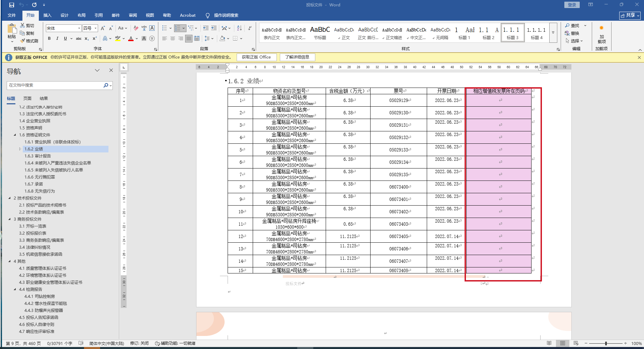
Task: Click the Redo (repeat) icon in title bar
Action: 34,5
